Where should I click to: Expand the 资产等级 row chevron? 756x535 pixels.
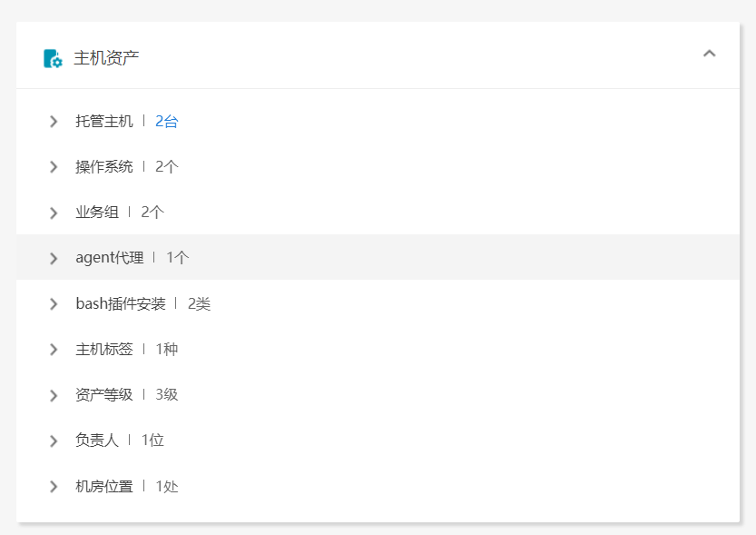click(x=54, y=395)
